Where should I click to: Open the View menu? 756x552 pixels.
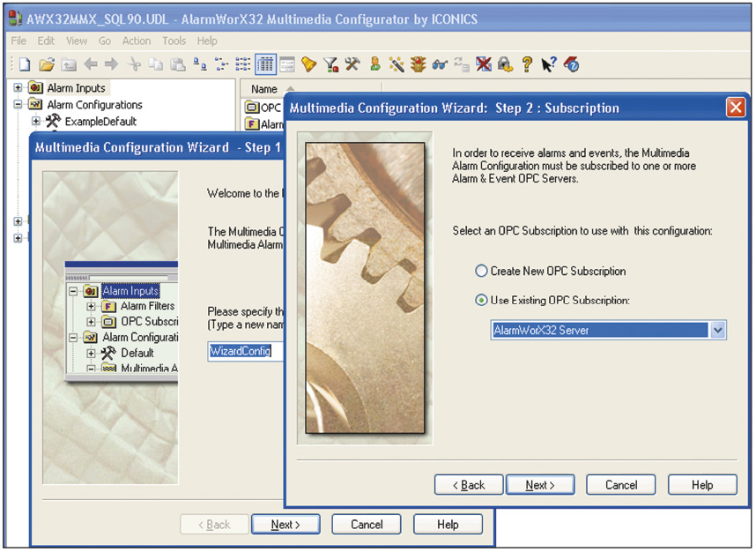pyautogui.click(x=77, y=41)
